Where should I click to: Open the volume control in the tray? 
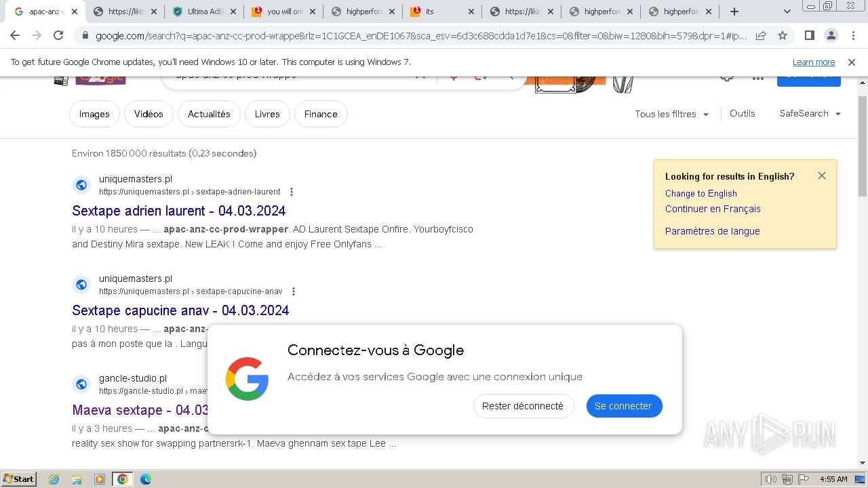771,479
